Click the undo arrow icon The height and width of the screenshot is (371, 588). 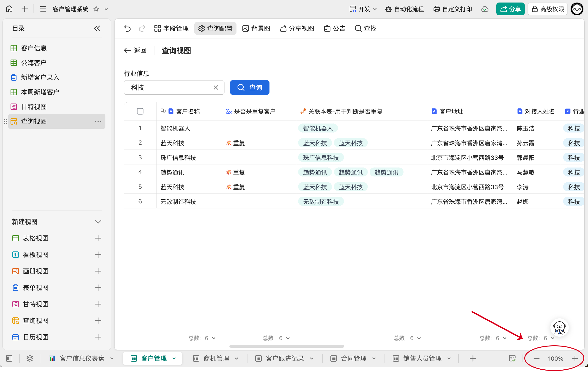pos(127,28)
